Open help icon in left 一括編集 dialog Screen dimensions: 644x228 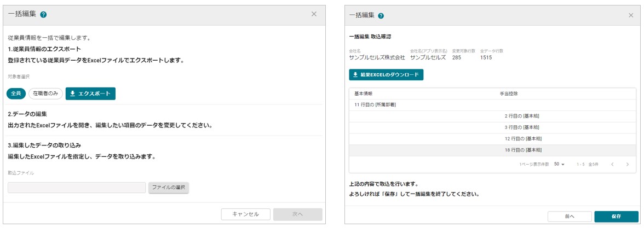coord(44,14)
